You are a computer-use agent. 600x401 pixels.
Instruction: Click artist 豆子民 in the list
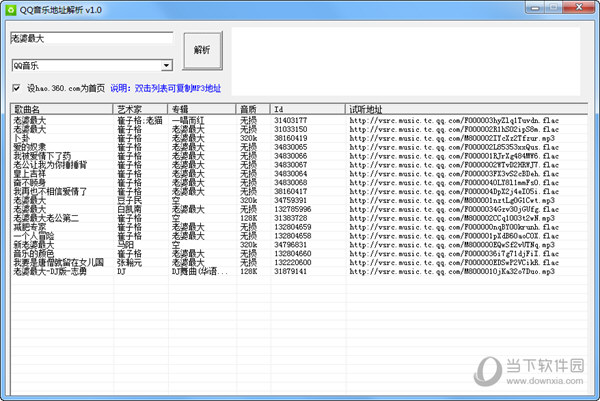pyautogui.click(x=129, y=200)
